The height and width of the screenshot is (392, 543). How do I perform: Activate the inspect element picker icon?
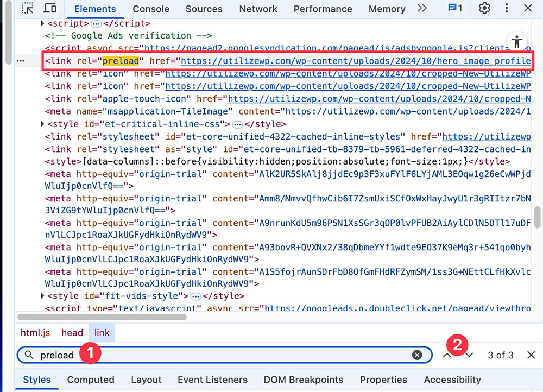click(27, 8)
